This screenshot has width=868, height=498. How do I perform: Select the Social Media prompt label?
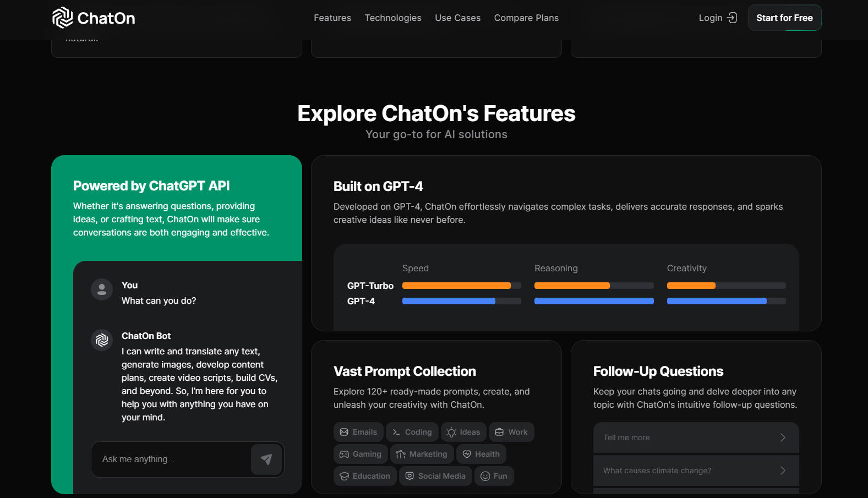coord(442,476)
